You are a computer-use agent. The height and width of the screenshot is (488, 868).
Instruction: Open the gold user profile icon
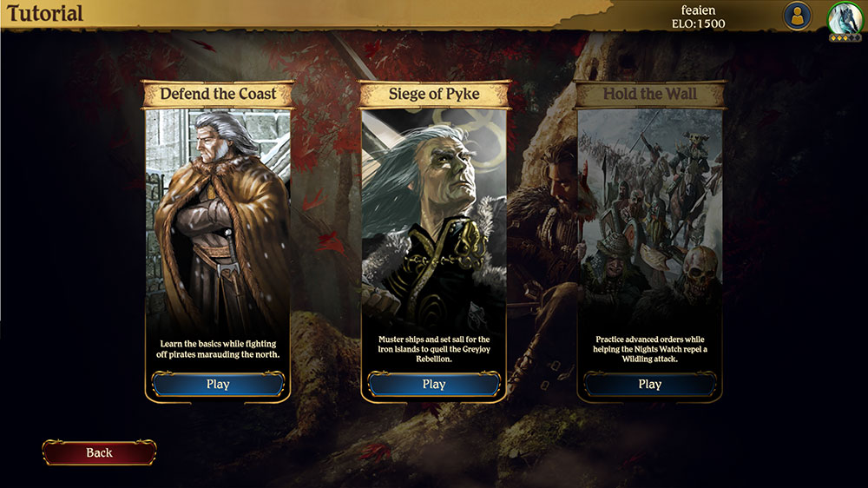[797, 16]
